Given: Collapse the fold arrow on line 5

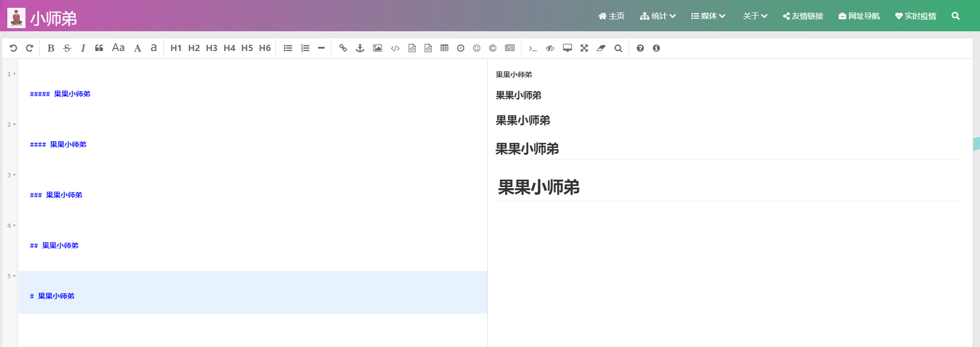Looking at the screenshot, I should (14, 276).
